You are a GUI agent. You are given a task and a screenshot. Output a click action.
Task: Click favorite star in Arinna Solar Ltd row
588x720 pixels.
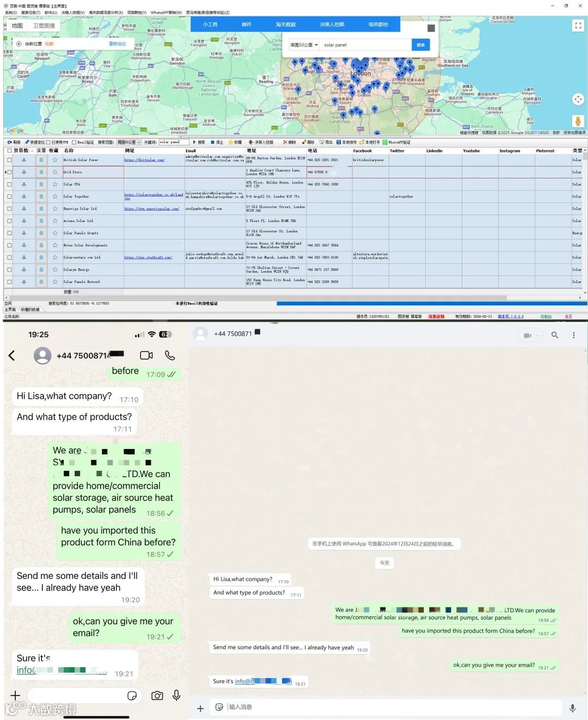[55, 221]
